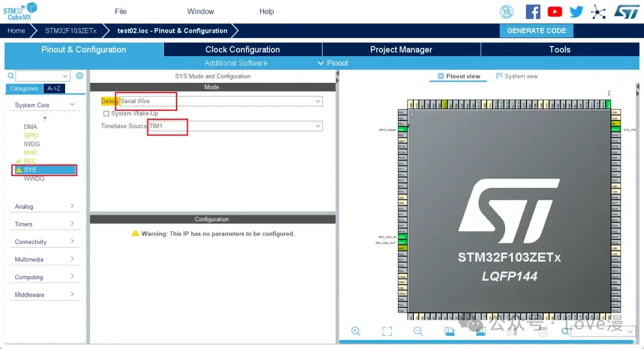This screenshot has height=349, width=644.
Task: Select SYS in System Core
Action: (x=44, y=170)
